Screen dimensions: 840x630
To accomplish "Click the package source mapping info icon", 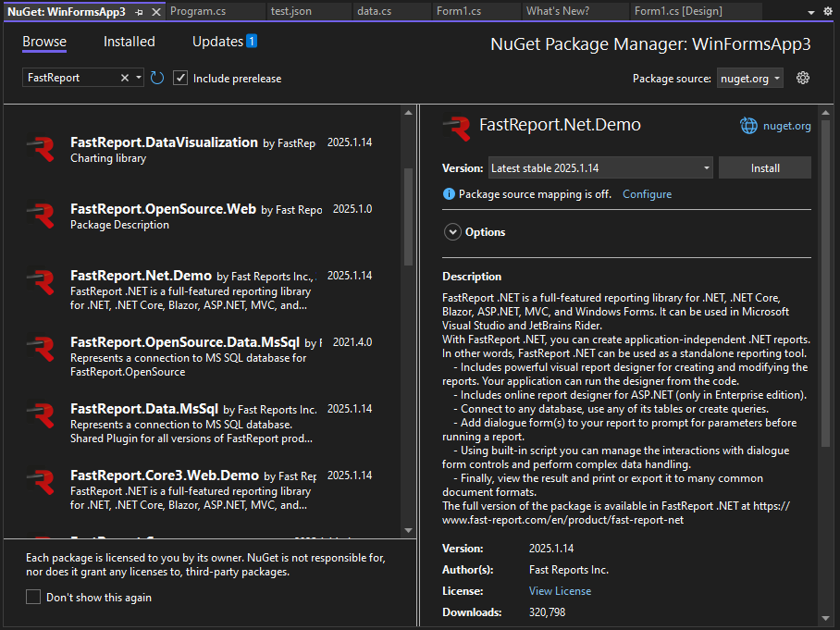I will click(x=449, y=194).
